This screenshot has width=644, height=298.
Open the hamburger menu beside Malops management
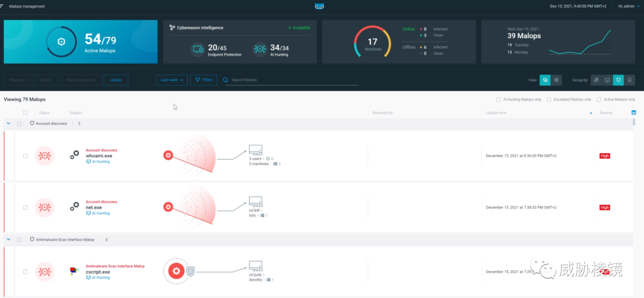[x=2, y=6]
